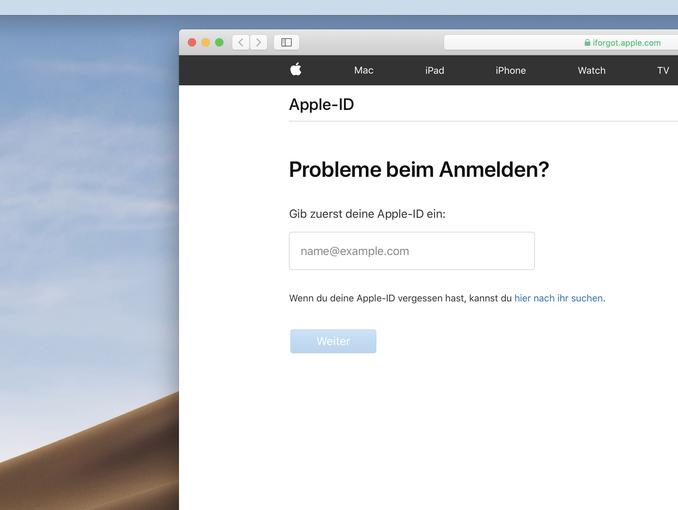Go forward with Safari's forward arrow
The image size is (678, 510).
coord(259,42)
